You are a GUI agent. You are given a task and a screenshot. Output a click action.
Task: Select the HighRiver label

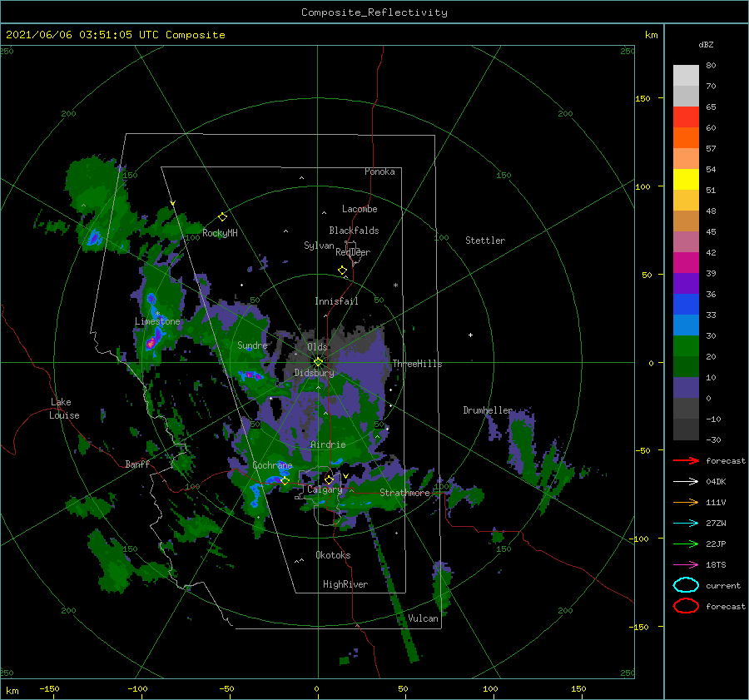tap(345, 584)
